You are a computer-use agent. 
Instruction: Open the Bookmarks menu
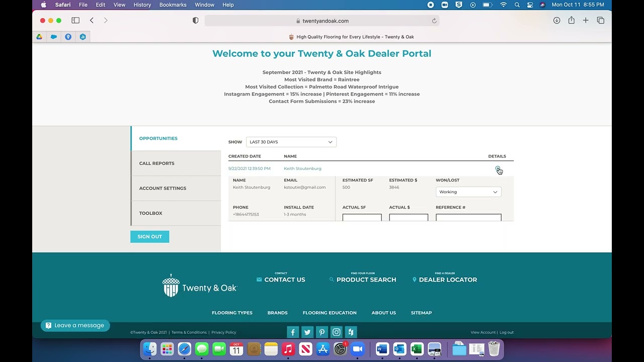pyautogui.click(x=173, y=5)
